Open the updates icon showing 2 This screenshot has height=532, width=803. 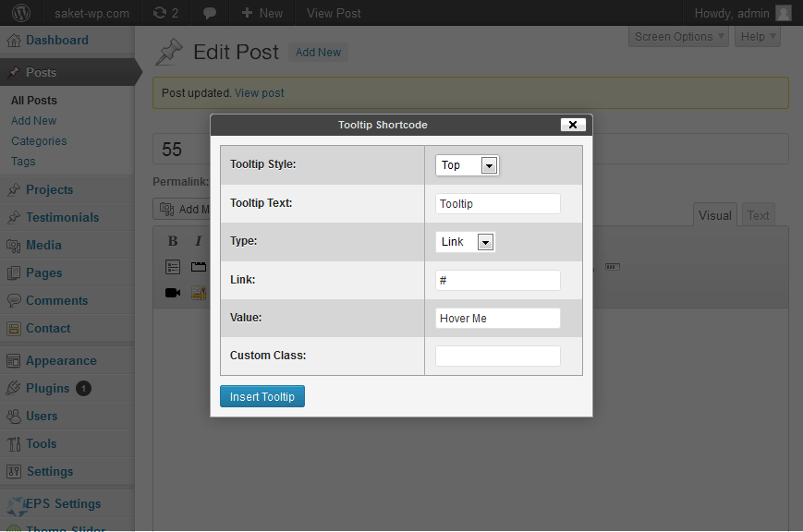click(165, 13)
